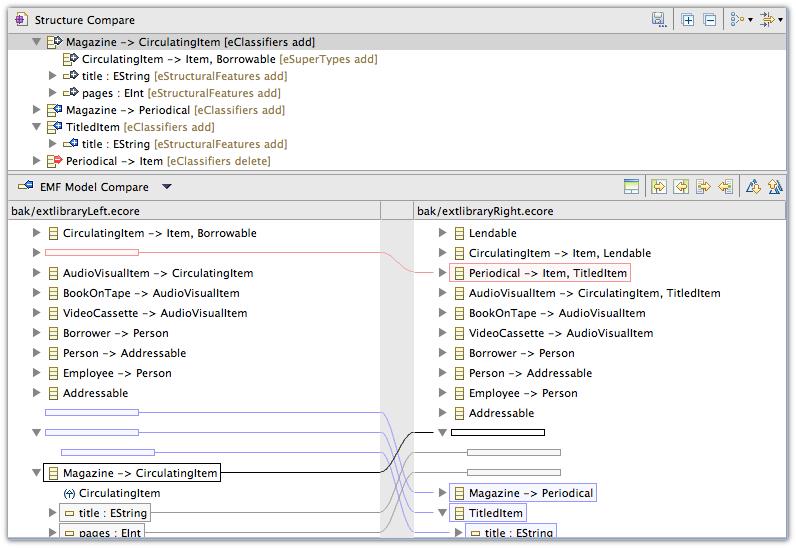Viewport: 796px width, 548px height.
Task: Expand Employee -> Person in left model
Action: pyautogui.click(x=36, y=373)
